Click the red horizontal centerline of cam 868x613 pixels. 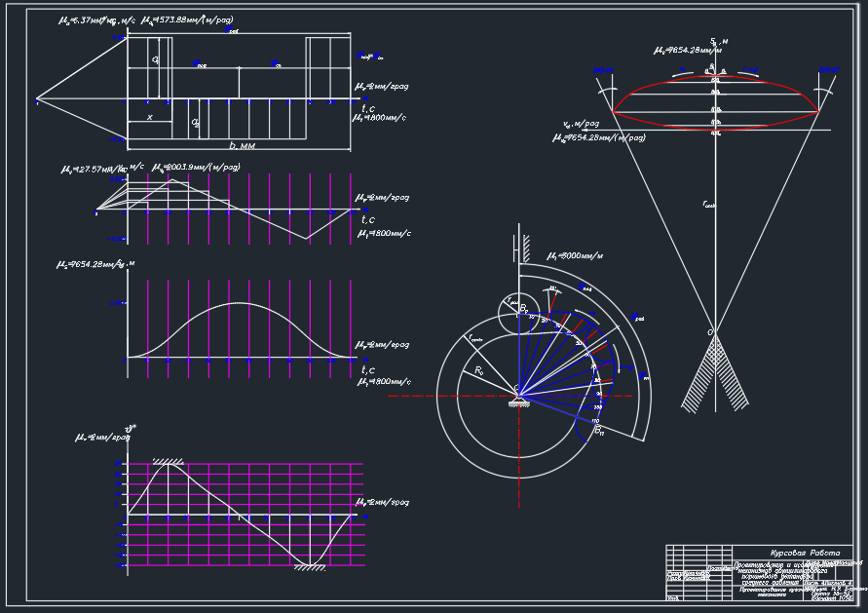[x=438, y=396]
